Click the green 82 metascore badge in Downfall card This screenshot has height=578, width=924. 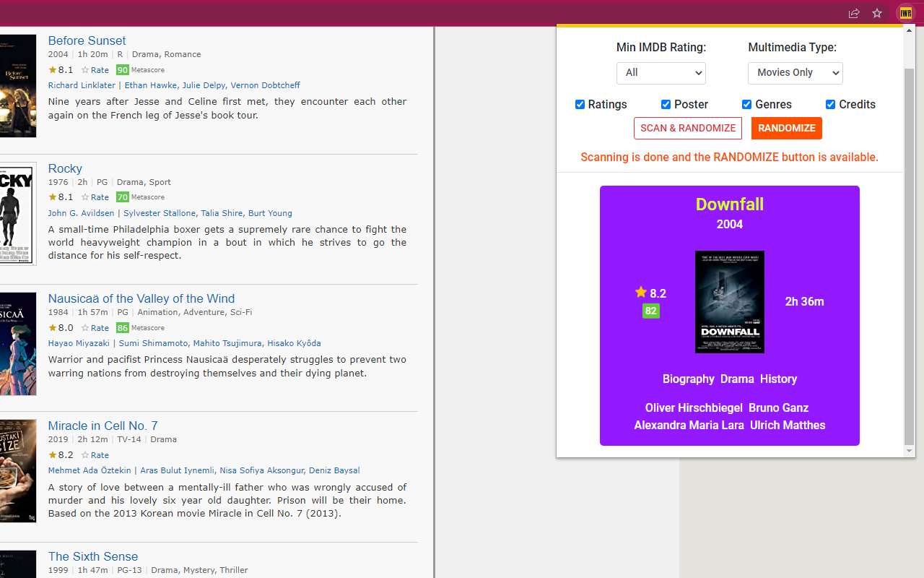pos(651,311)
